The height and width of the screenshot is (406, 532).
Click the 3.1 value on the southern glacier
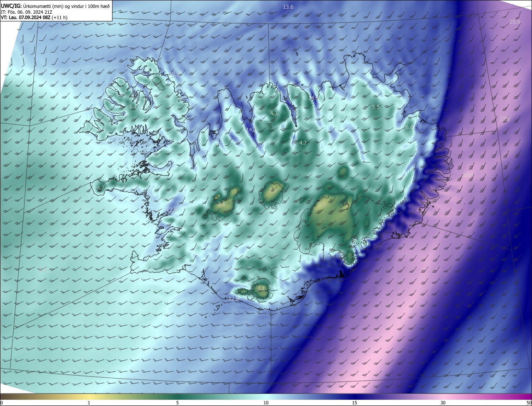[x=261, y=288]
